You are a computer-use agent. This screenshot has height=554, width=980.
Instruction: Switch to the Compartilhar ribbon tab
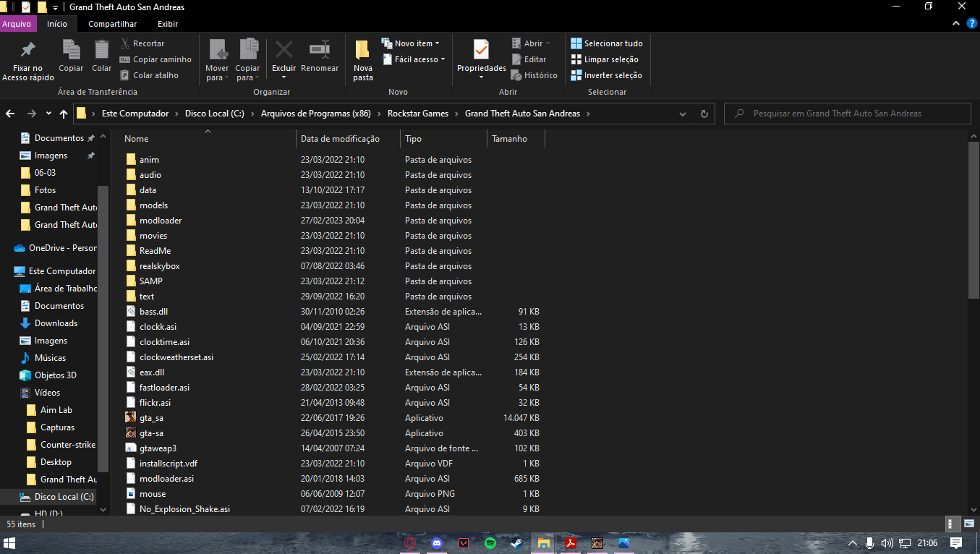tap(113, 24)
